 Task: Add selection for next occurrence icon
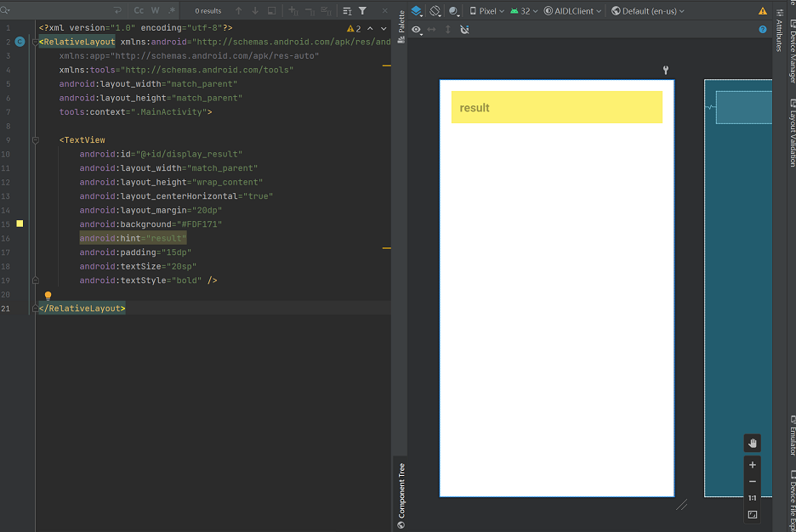(293, 11)
